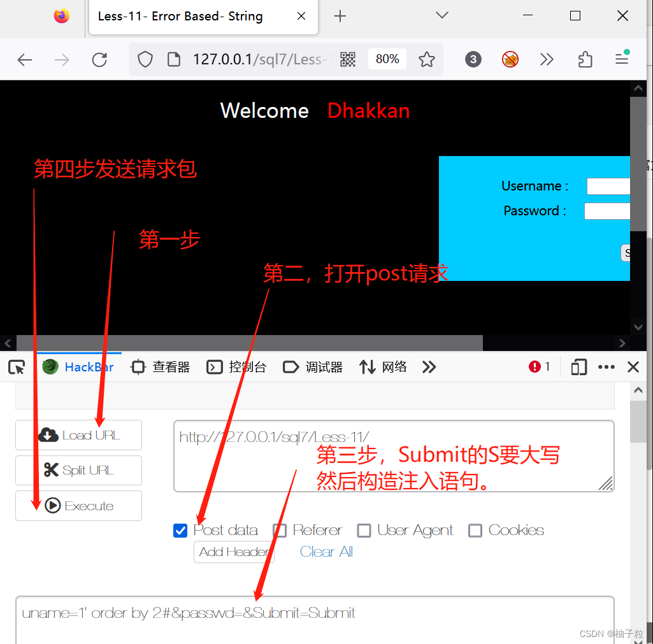This screenshot has height=644, width=653.
Task: Click the shield tracking protection icon
Action: coord(145,59)
